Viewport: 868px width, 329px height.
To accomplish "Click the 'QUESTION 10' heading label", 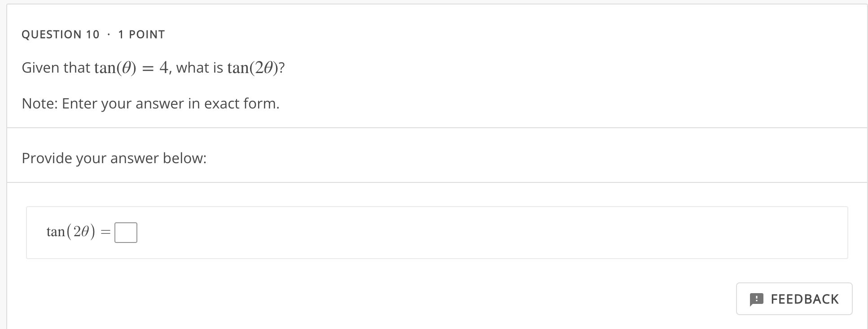I will [x=60, y=34].
